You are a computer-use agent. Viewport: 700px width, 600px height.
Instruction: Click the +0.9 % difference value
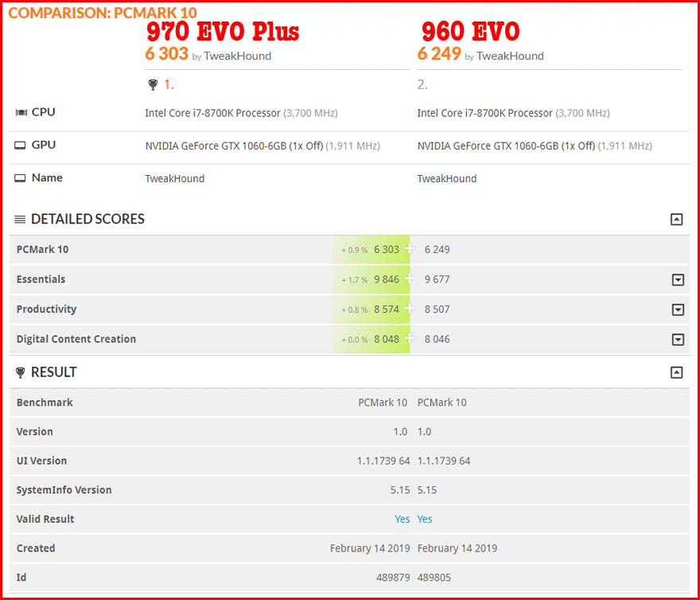point(355,250)
